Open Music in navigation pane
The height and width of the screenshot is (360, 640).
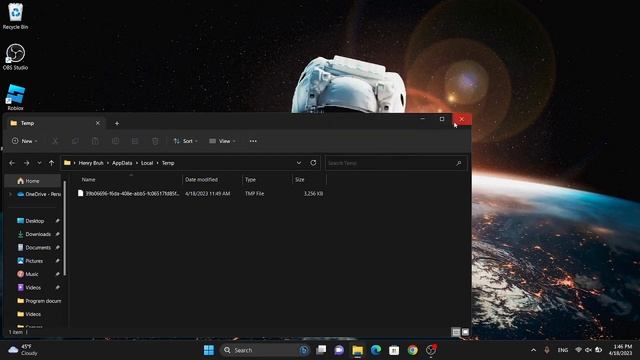pos(32,274)
